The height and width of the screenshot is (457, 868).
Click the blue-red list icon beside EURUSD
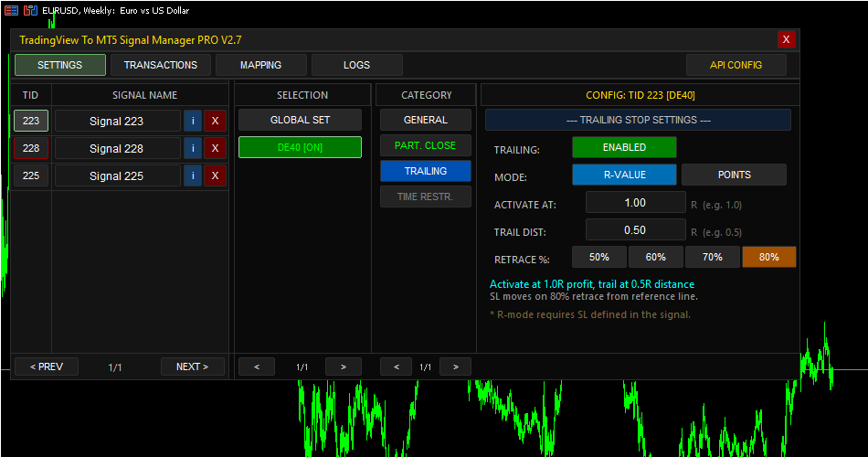[x=11, y=10]
